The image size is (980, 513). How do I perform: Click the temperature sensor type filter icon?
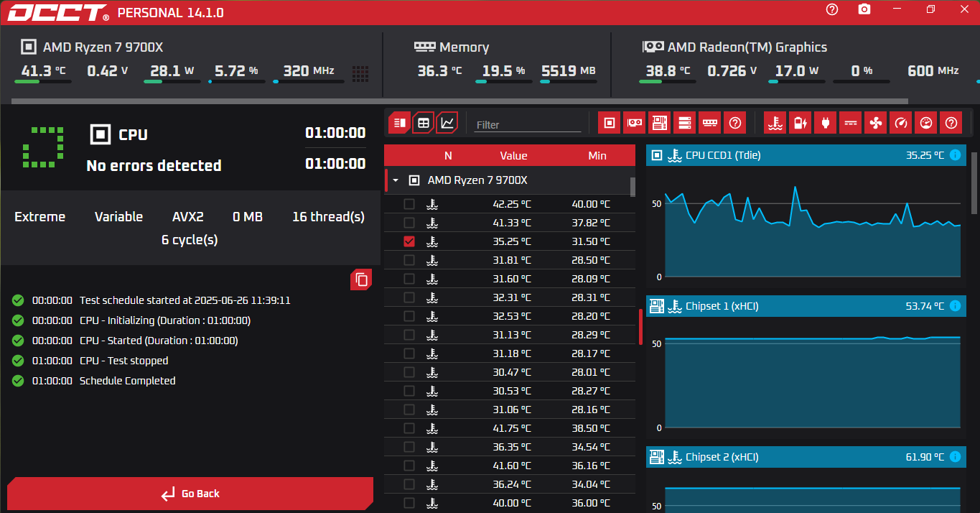[x=775, y=123]
